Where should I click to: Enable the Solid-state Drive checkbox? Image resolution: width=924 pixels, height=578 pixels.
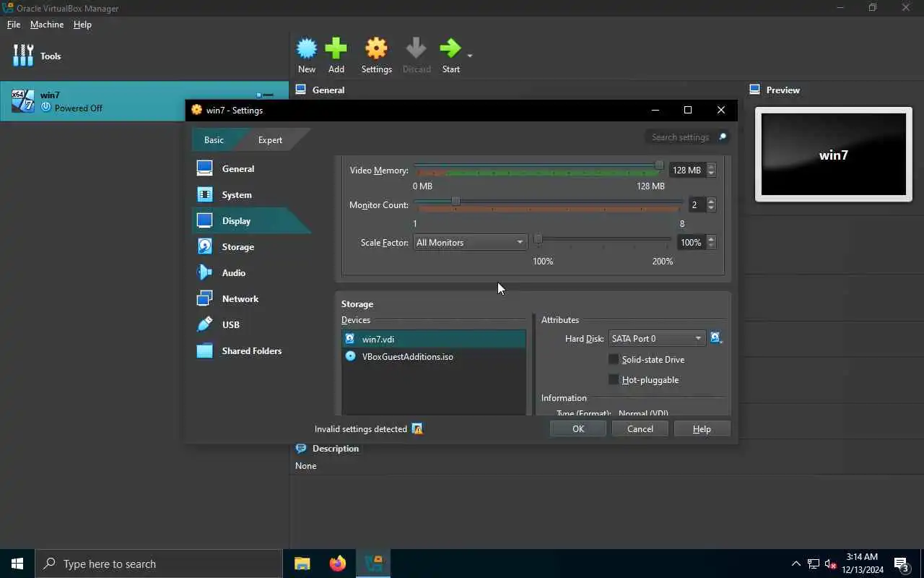click(x=614, y=359)
